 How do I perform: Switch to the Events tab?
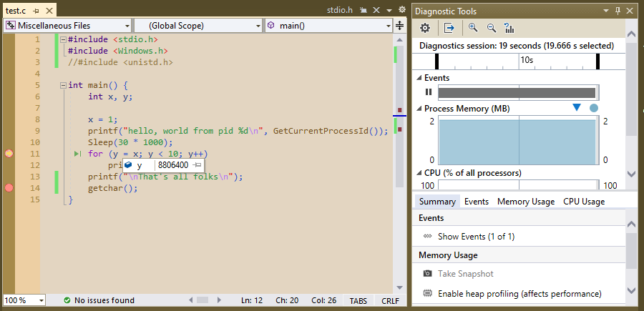[477, 202]
